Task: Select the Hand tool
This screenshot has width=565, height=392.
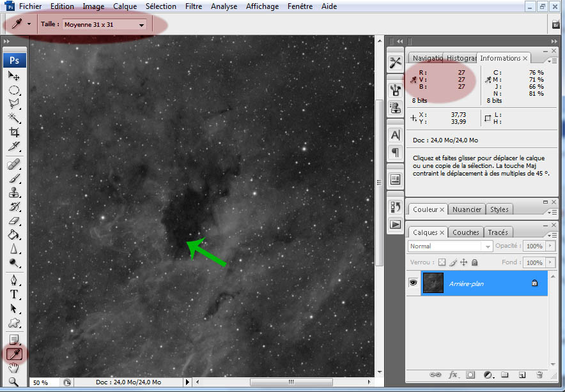Action: [x=14, y=368]
